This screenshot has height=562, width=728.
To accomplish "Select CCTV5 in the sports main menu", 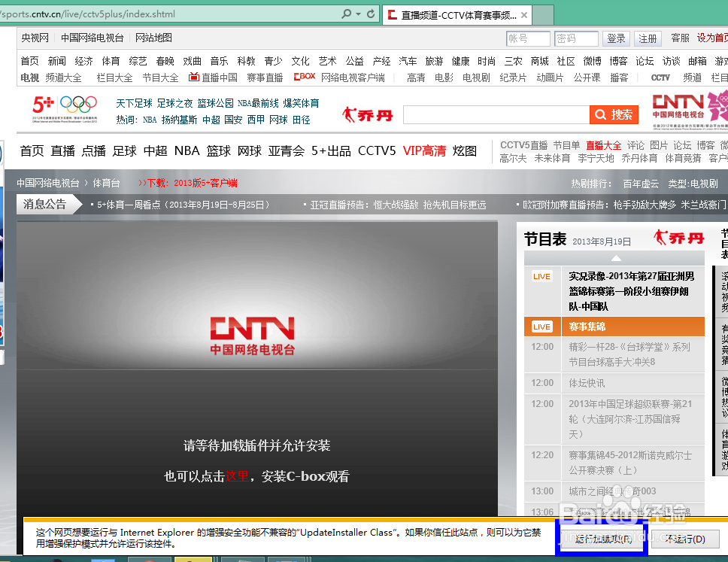I will pyautogui.click(x=377, y=151).
